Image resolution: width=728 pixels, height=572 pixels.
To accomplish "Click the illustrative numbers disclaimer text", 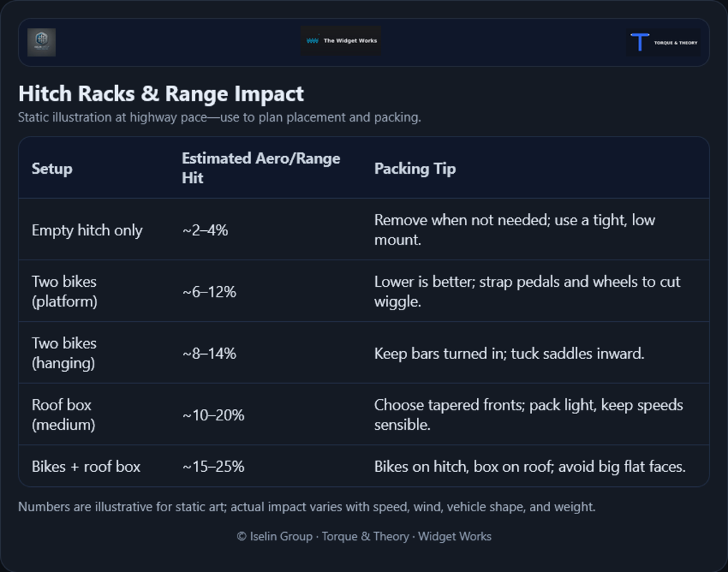I will [307, 507].
